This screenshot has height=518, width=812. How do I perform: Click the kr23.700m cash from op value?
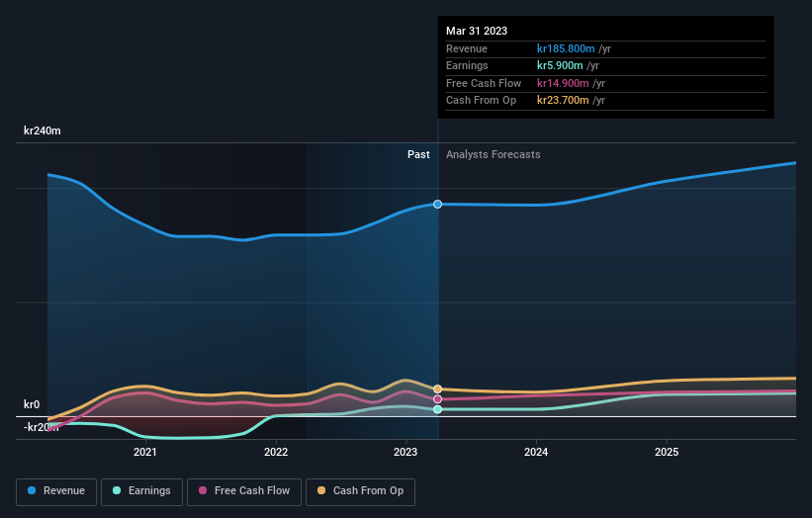[563, 101]
